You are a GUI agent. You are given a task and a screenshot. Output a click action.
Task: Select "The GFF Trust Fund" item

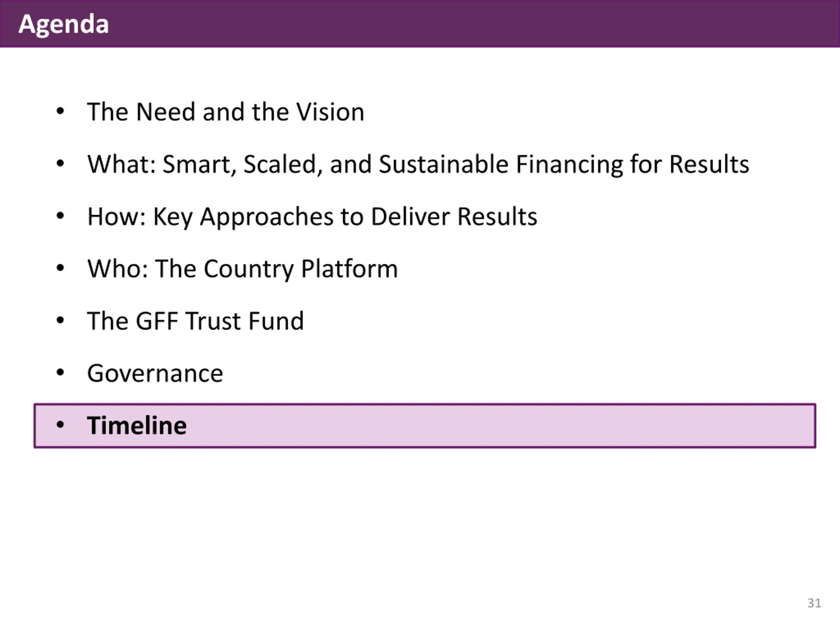click(195, 321)
